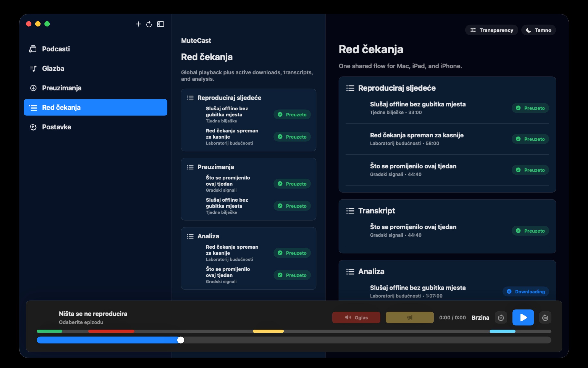Click Gradski signali episode in middle Preuzimanja card
This screenshot has height=368, width=588.
click(248, 184)
